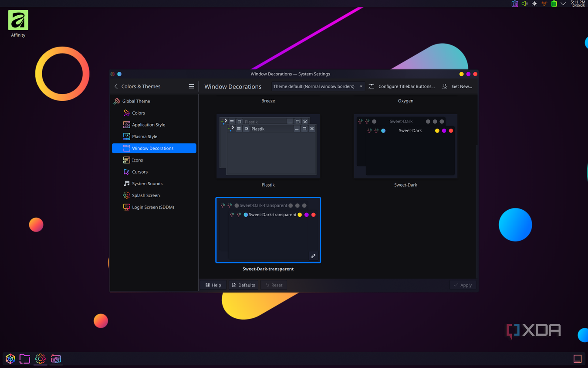Click the Cursors arrow icon
This screenshot has width=588, height=368.
click(126, 172)
